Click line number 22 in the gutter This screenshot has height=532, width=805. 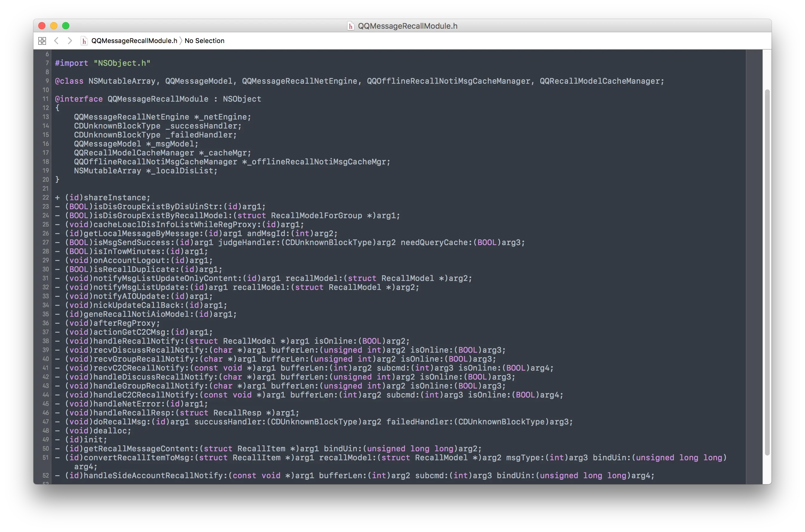[46, 198]
